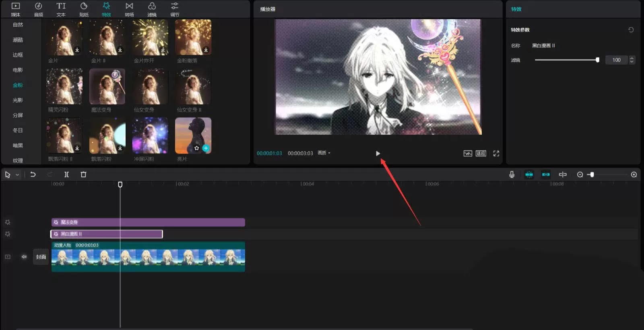Expand the selection tool mode dropdown
644x330 pixels.
pos(17,175)
